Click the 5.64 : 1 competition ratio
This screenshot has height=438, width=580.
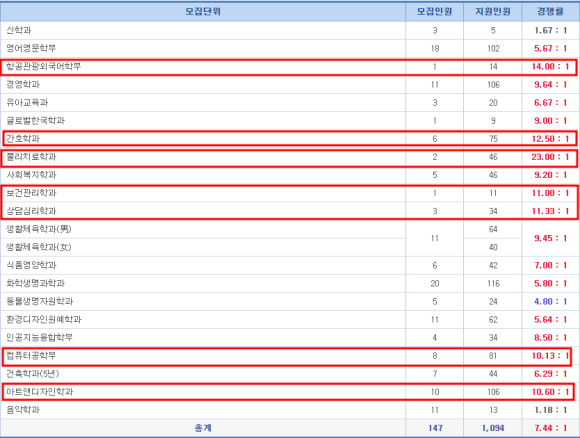pyautogui.click(x=550, y=320)
